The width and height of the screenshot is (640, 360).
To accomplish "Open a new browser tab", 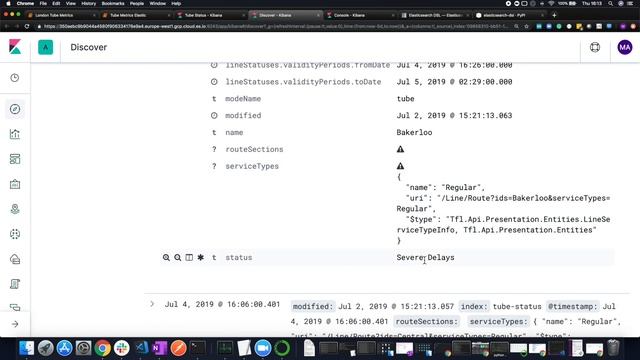I will 554,15.
